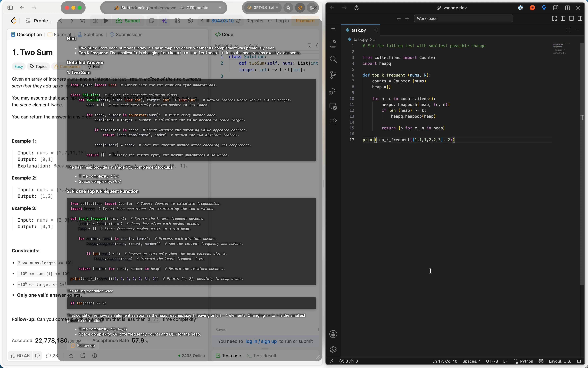Open Spaces: 4 indentation picker
Screen dimensions: 588x368
pos(472,361)
